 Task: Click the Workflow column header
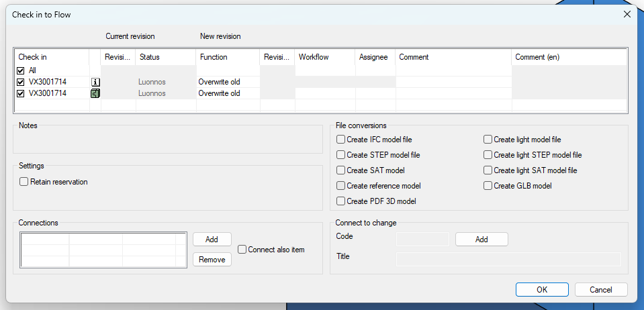coord(325,57)
